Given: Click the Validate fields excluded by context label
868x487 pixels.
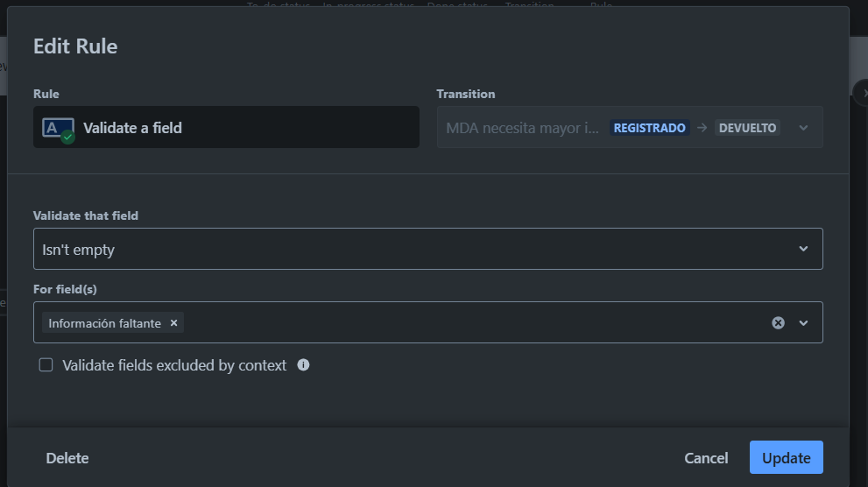Looking at the screenshot, I should [x=174, y=365].
